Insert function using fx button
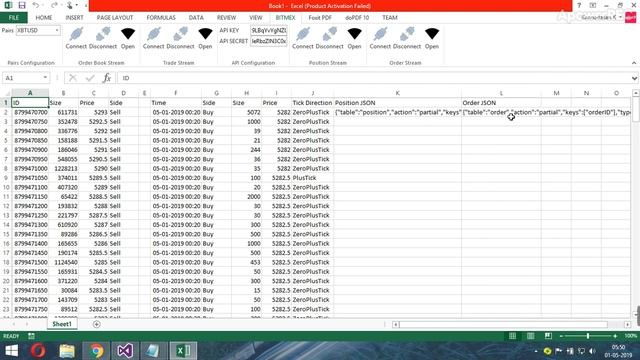Image resolution: width=640 pixels, height=360 pixels. [107, 78]
